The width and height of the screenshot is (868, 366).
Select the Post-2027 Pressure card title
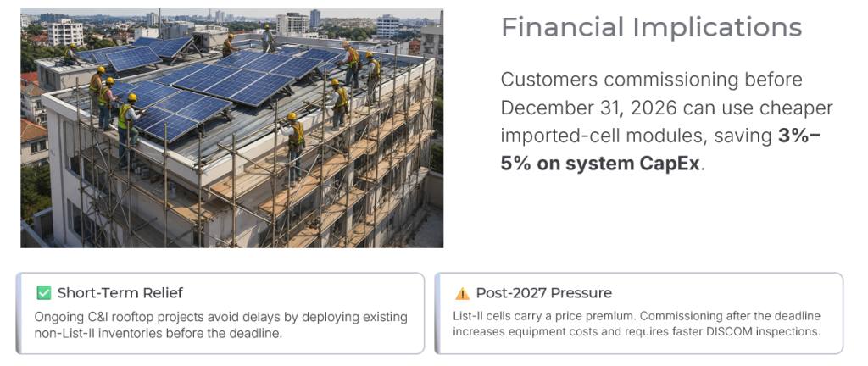click(x=544, y=293)
